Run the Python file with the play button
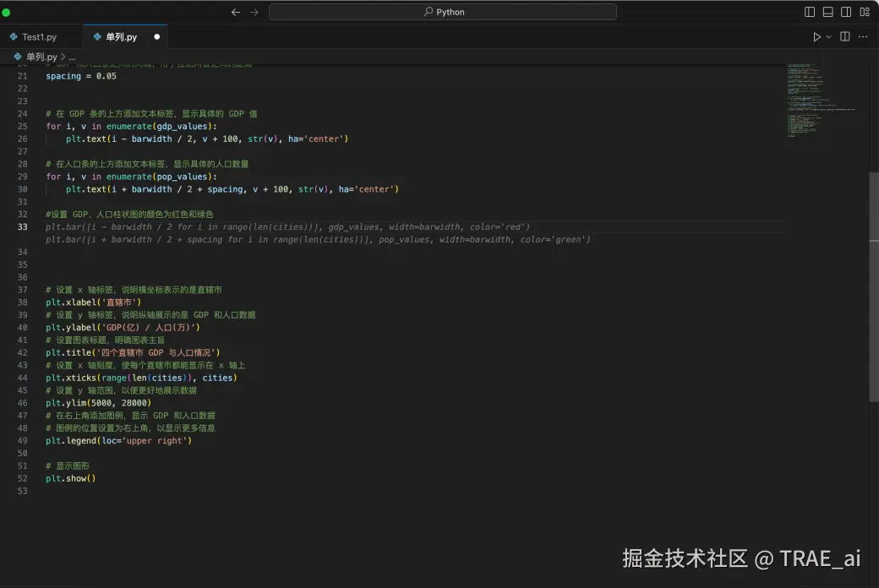Viewport: 879px width, 588px height. [816, 37]
